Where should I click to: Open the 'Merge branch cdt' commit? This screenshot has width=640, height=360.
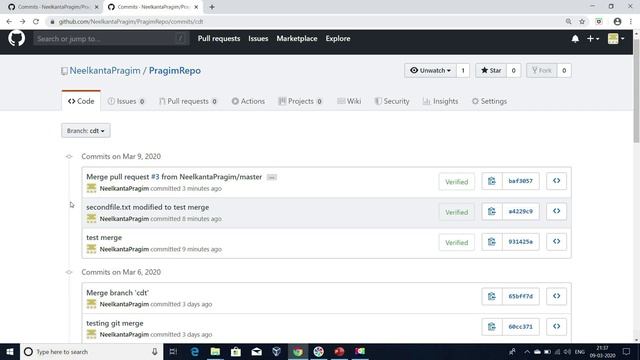tap(118, 293)
